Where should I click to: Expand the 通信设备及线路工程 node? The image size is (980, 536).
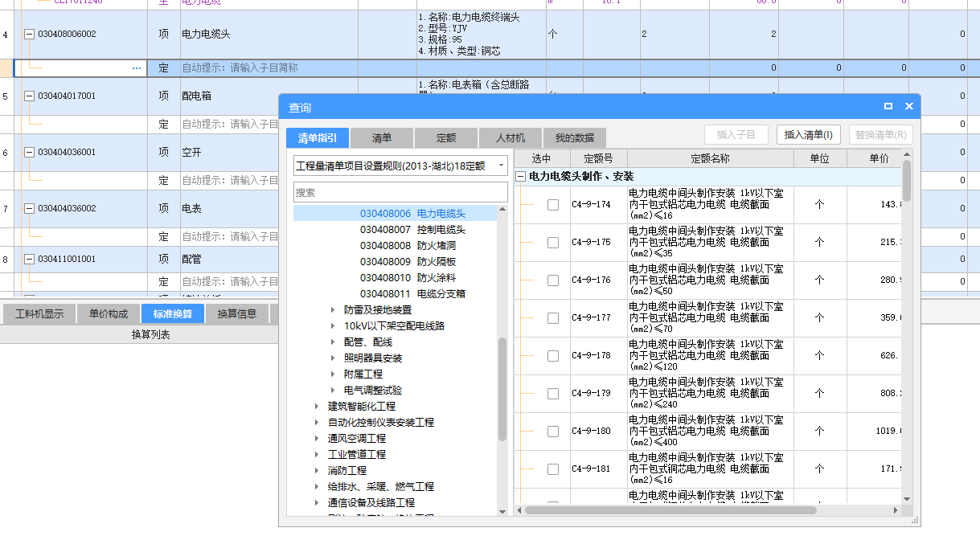(x=318, y=503)
